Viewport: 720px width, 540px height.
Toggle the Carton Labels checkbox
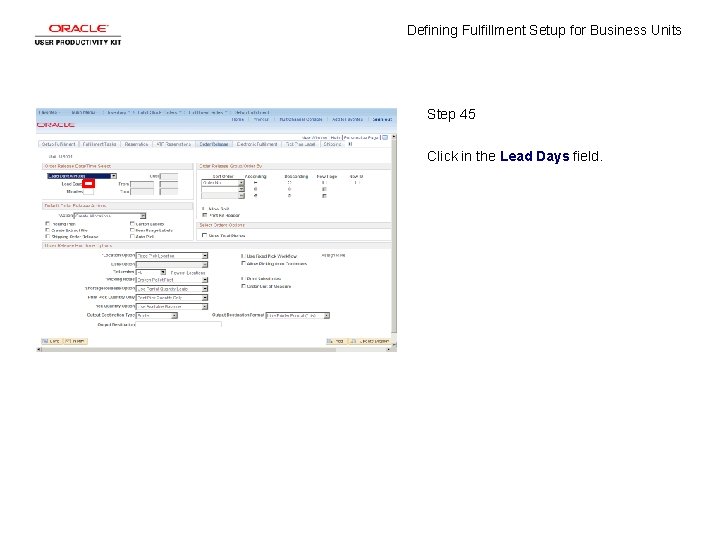click(x=132, y=224)
